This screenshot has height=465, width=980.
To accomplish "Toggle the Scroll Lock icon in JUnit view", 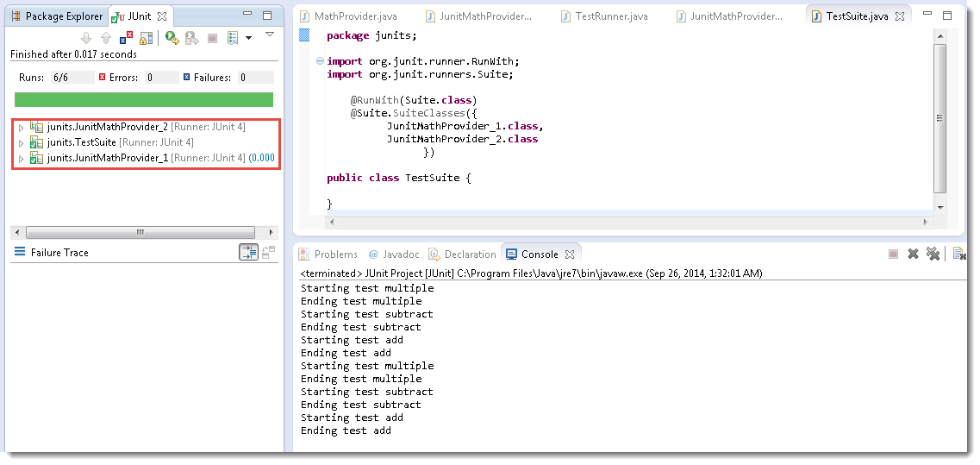I will click(146, 38).
